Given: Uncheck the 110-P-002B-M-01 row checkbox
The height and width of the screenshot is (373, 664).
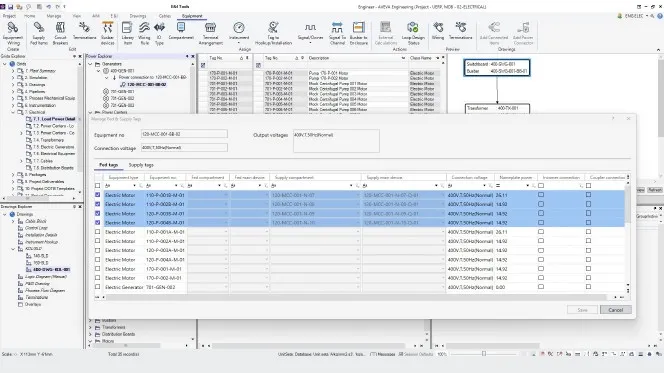Looking at the screenshot, I should pos(98,204).
